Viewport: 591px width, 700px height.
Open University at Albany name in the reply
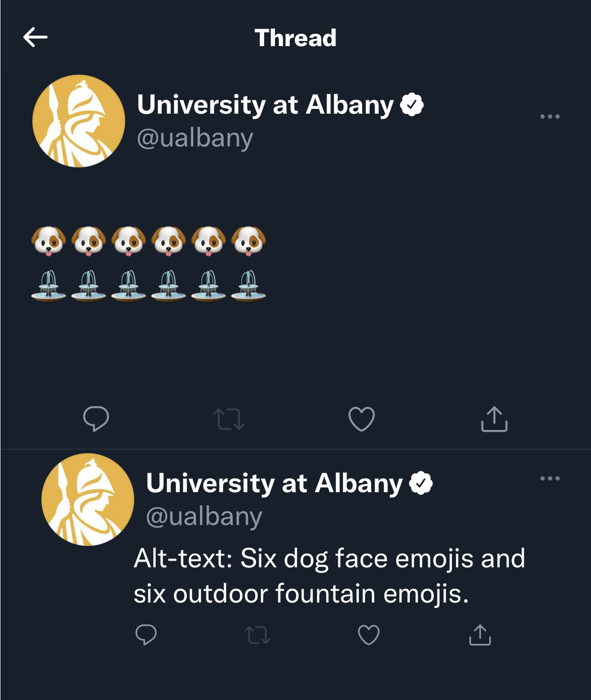click(274, 483)
